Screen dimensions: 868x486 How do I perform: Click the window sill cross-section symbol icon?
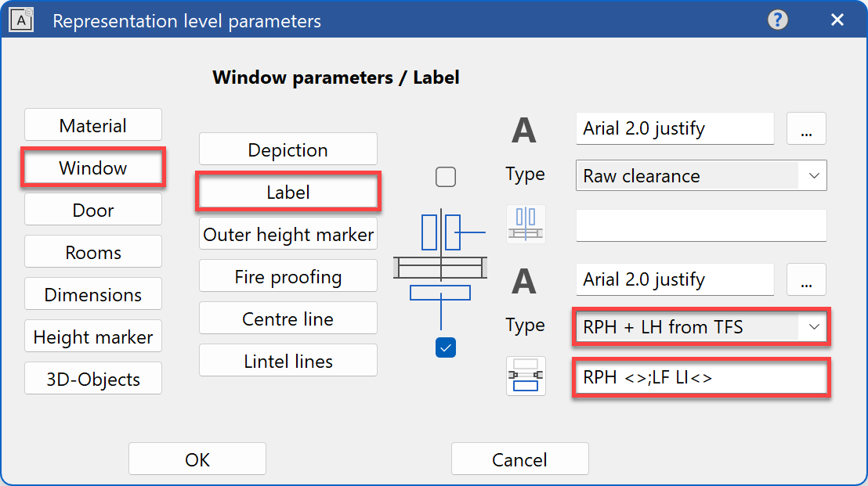point(526,376)
